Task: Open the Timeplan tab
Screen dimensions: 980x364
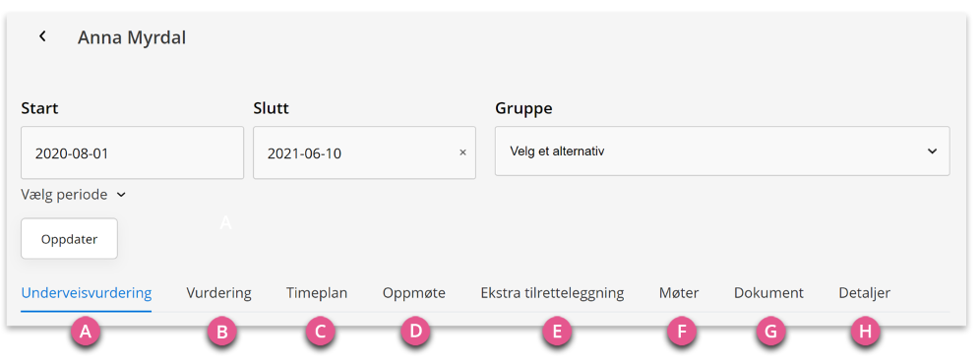Action: point(317,293)
